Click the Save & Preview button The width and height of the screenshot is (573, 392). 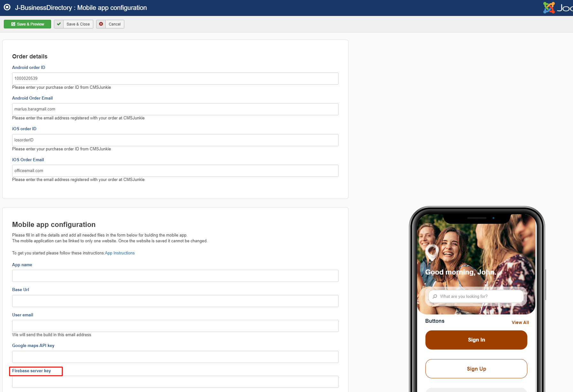(x=27, y=24)
